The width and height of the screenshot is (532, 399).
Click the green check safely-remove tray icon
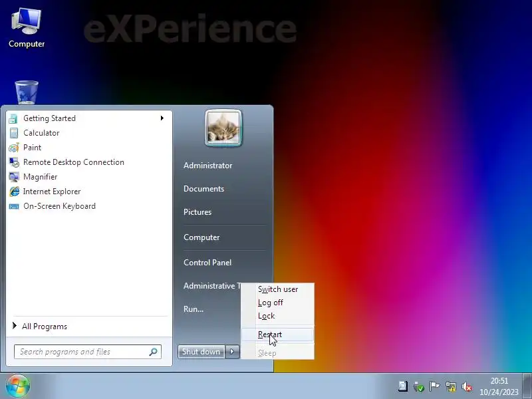tap(419, 386)
